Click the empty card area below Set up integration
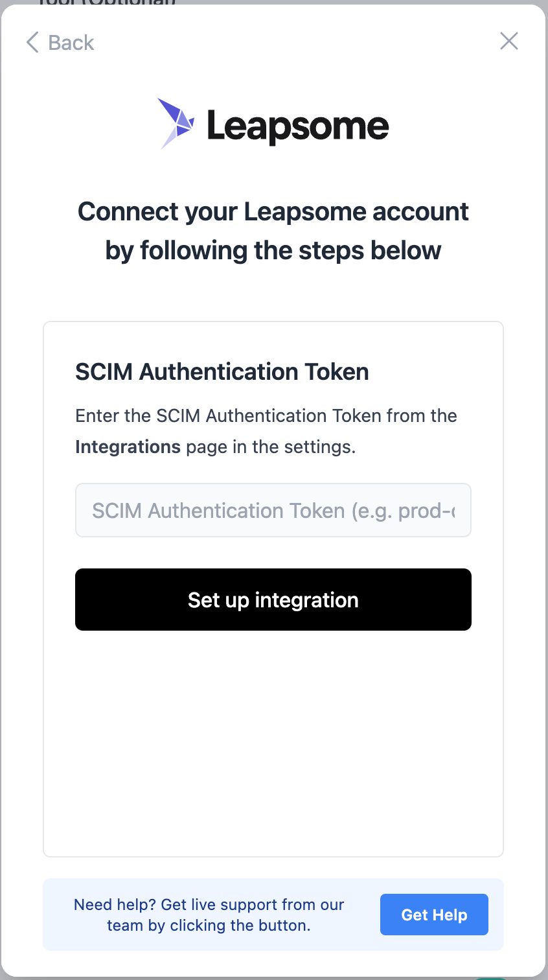The image size is (548, 980). tap(273, 739)
